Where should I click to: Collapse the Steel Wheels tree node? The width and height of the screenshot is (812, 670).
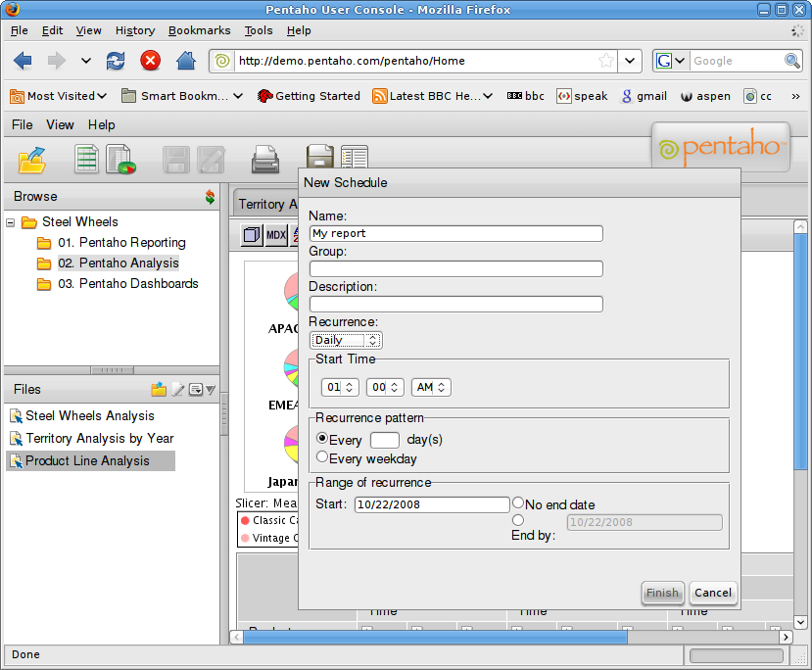pos(11,222)
